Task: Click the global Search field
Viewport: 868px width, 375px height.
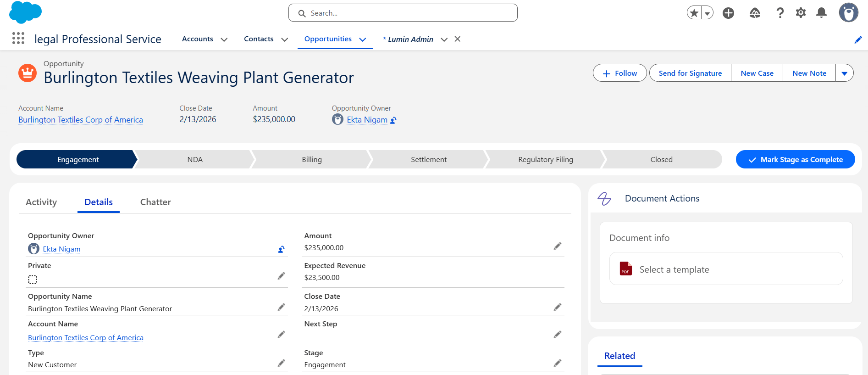Action: click(403, 13)
